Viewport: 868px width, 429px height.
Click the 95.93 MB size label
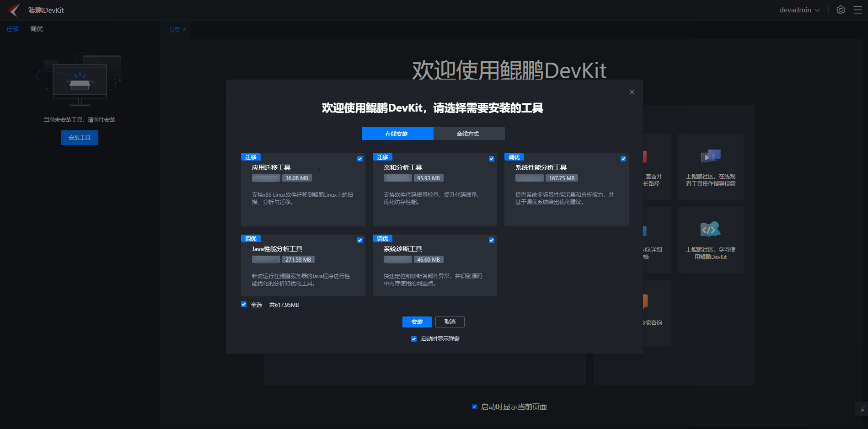click(429, 178)
